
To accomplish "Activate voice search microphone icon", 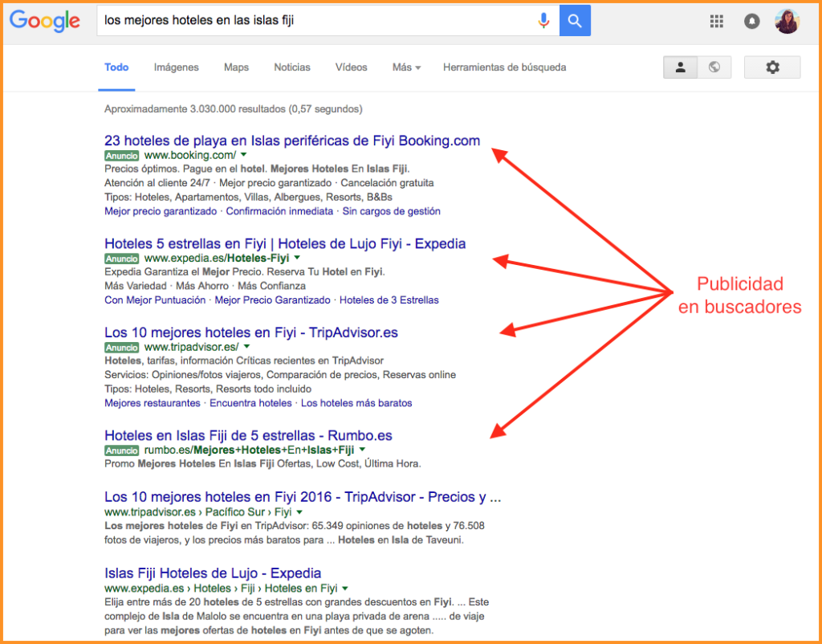I will (x=543, y=20).
